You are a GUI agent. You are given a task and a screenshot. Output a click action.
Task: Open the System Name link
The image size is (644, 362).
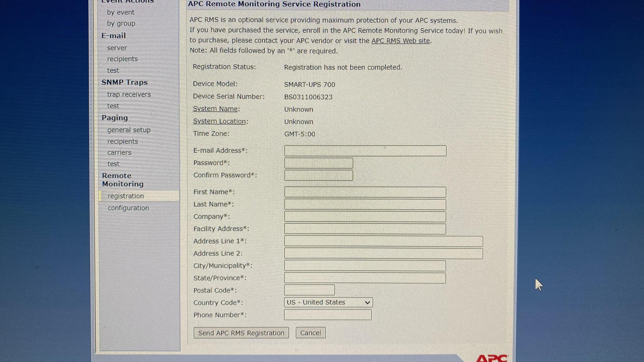[x=215, y=109]
